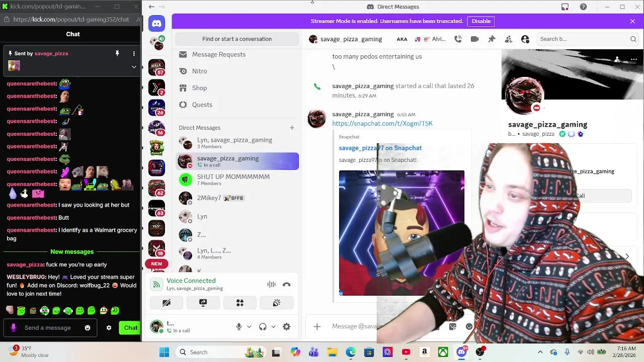The width and height of the screenshot is (644, 362).
Task: Expand headphone output options chevron
Action: (273, 327)
